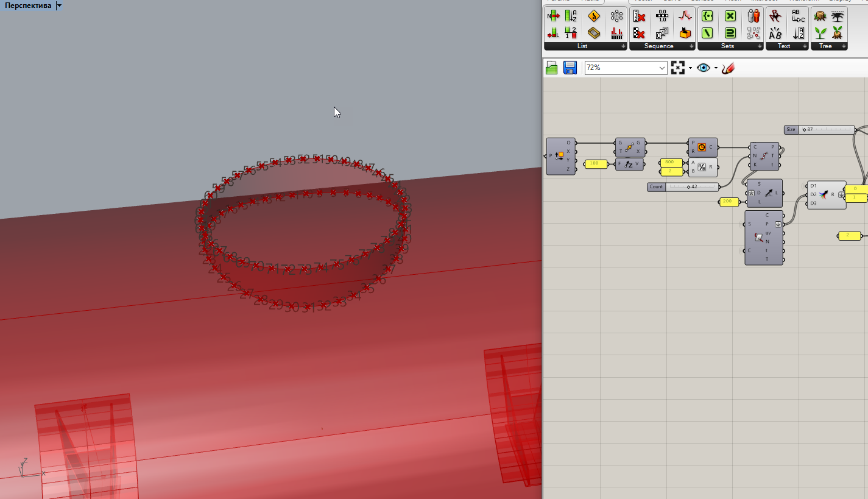The image size is (868, 499).
Task: Select the red bar-chart list icon
Action: pos(617,33)
